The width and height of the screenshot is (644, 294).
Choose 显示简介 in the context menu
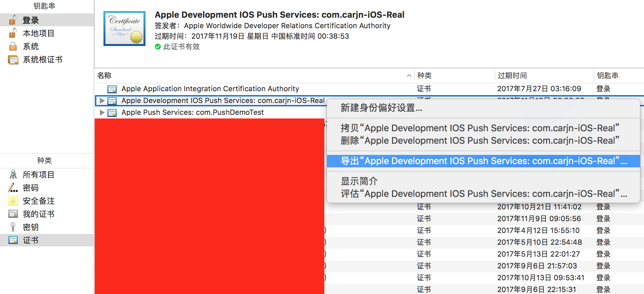pos(359,181)
